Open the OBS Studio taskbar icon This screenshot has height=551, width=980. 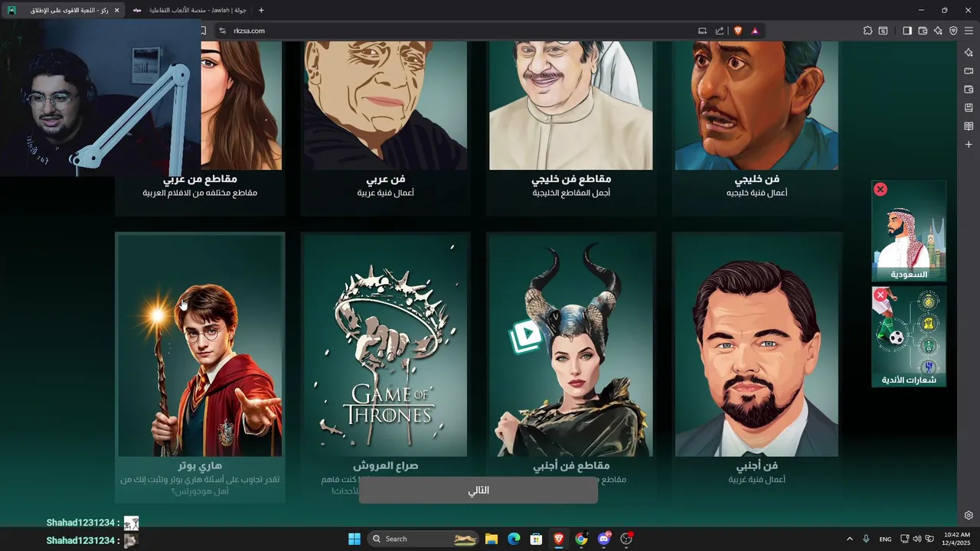(x=626, y=539)
